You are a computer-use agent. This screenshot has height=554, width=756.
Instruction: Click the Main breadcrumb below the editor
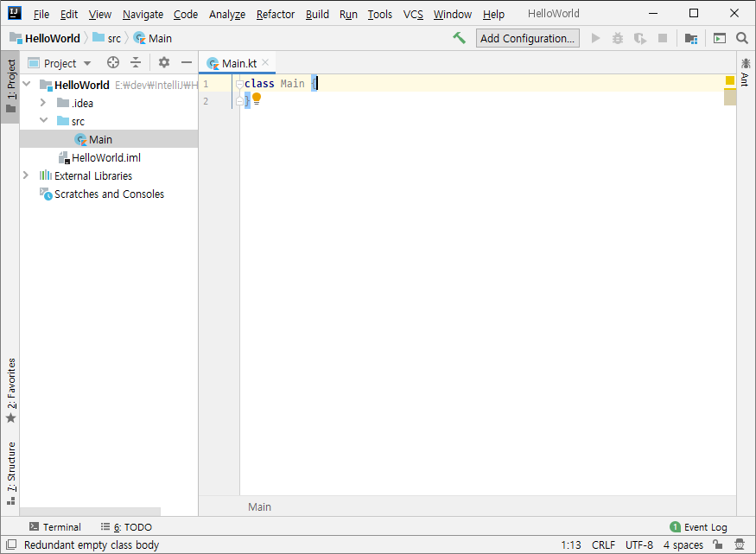(259, 506)
